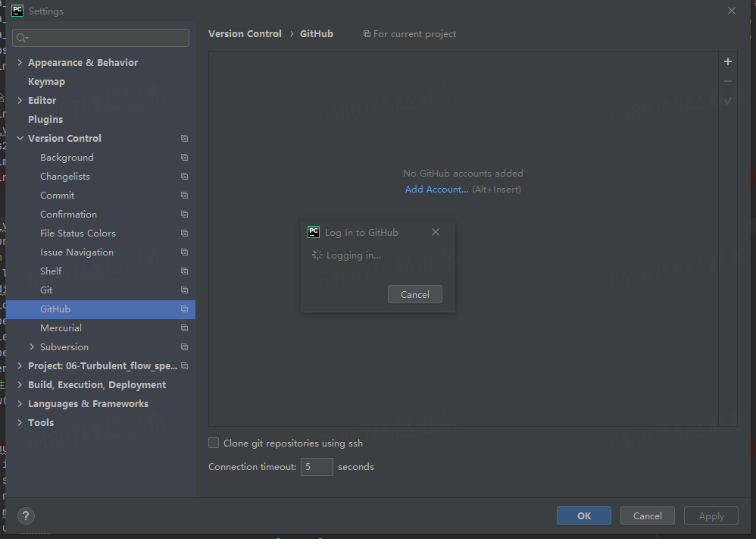Click project-level icon beside Issue Navigation

184,252
